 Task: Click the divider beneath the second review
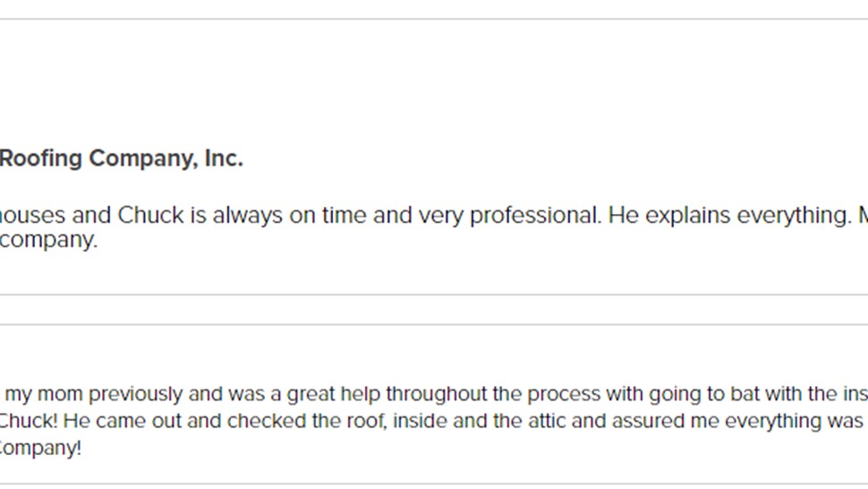(434, 484)
